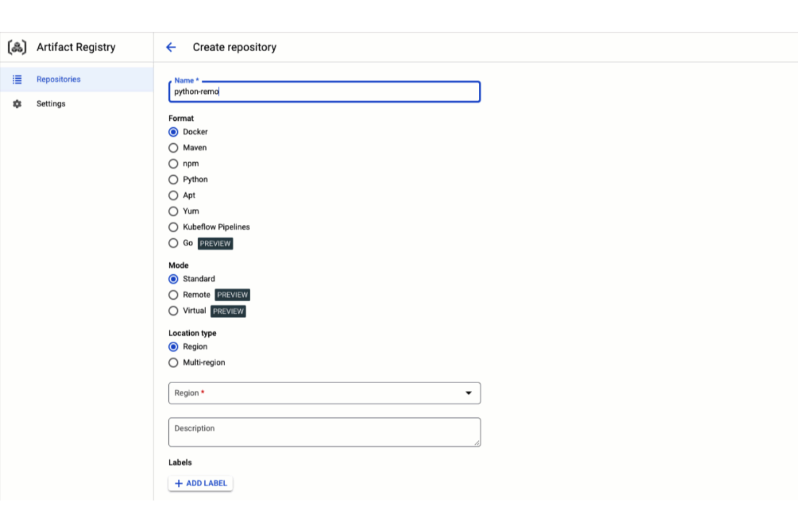Select Standard mode radio button
This screenshot has height=532, width=798.
pyautogui.click(x=173, y=279)
